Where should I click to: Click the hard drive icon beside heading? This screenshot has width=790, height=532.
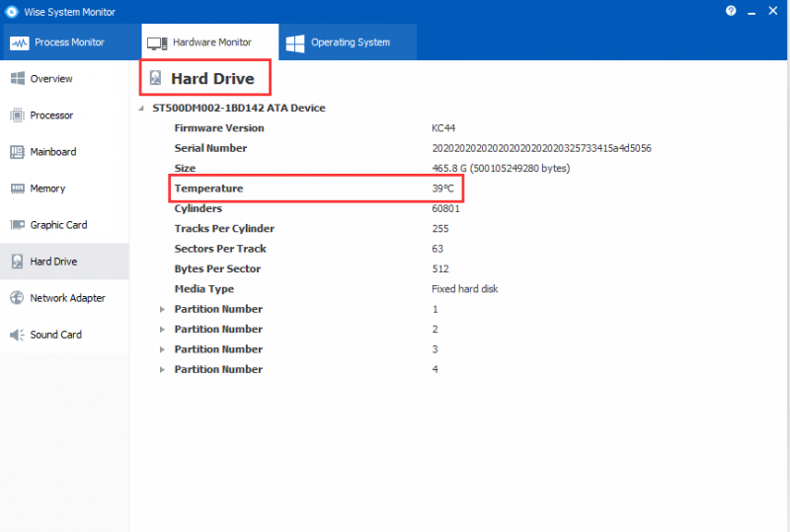pyautogui.click(x=155, y=78)
